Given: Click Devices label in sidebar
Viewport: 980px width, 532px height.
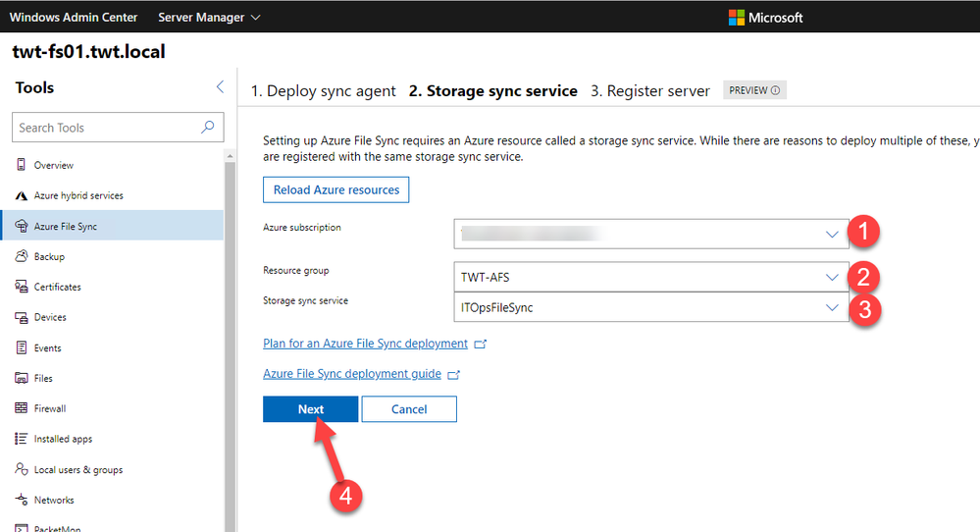Looking at the screenshot, I should pyautogui.click(x=50, y=318).
